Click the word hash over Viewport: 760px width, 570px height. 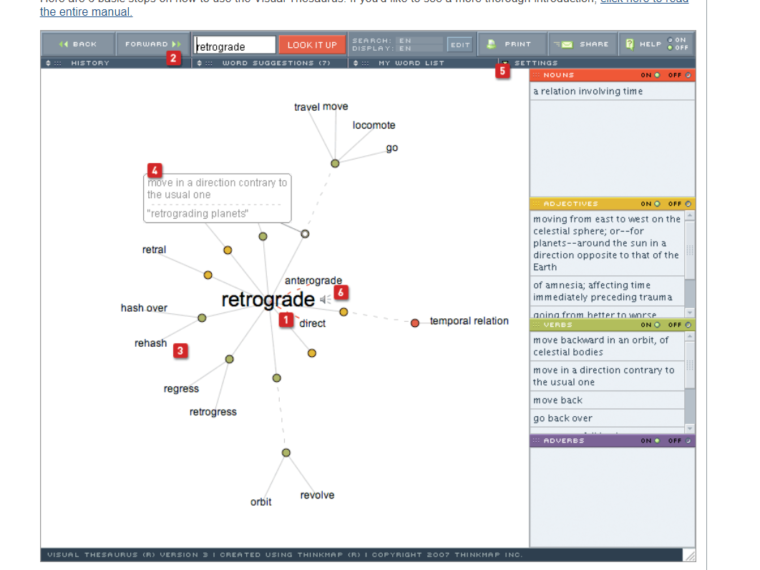[143, 308]
